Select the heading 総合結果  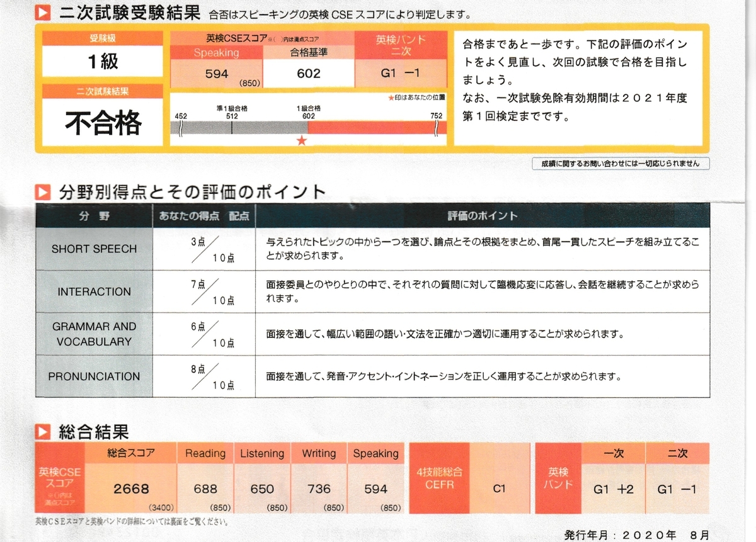[93, 432]
